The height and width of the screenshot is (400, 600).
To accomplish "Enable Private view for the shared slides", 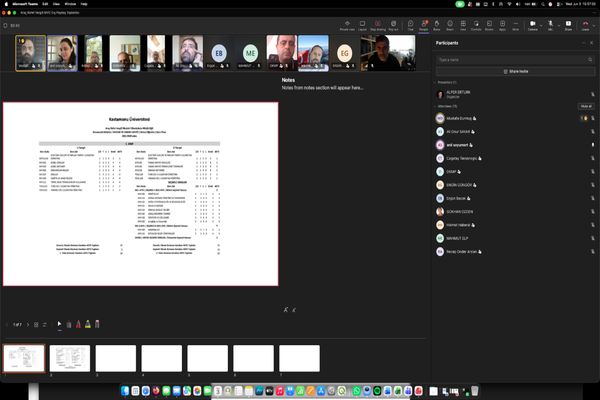I will point(347,26).
